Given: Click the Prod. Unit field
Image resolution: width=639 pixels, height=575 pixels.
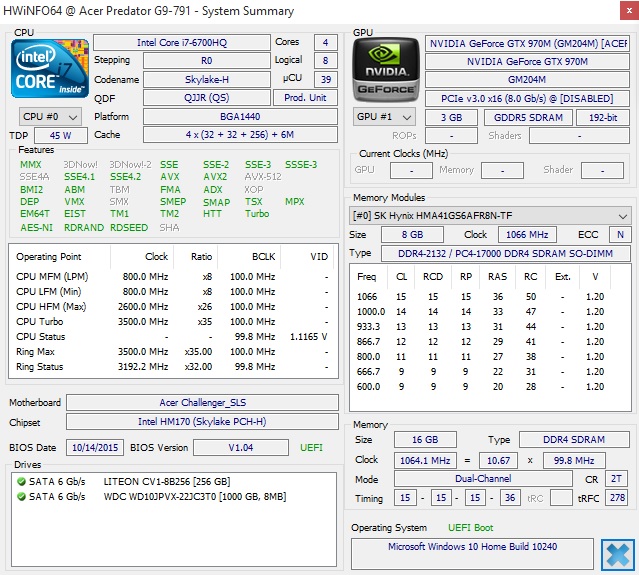Looking at the screenshot, I should (305, 98).
